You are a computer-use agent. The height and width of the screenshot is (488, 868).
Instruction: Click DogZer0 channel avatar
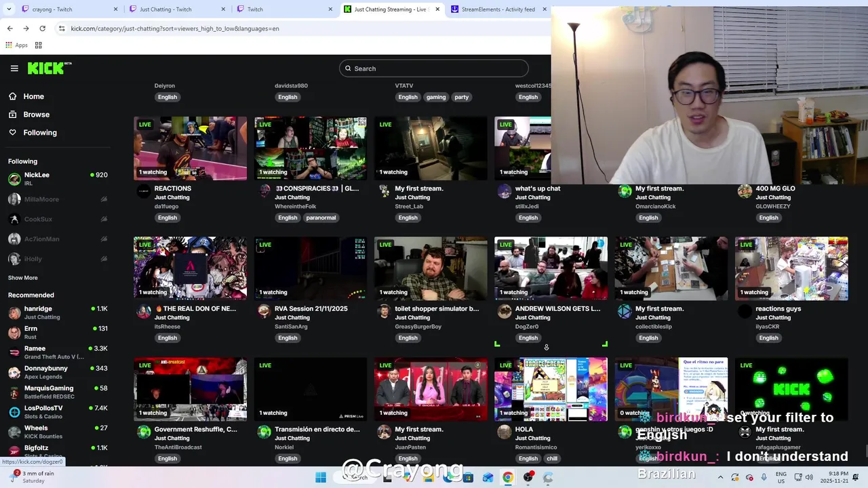[x=504, y=311]
